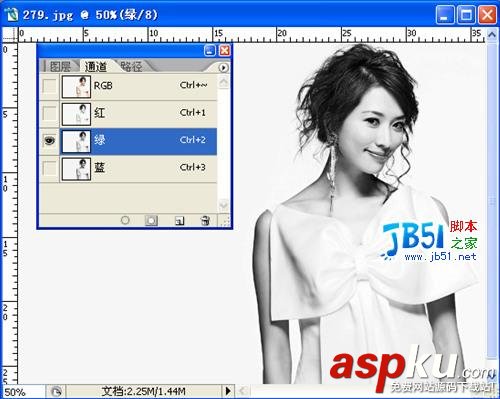Select the 红 channel name

pos(99,113)
